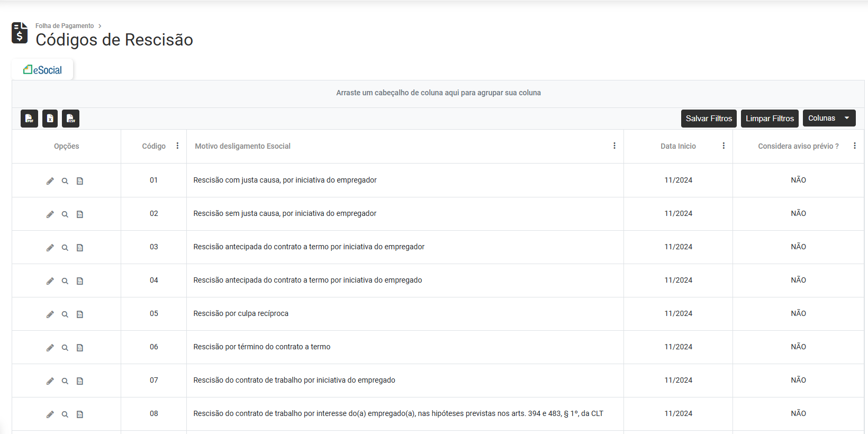View details of code 03 using magnifier

point(65,248)
